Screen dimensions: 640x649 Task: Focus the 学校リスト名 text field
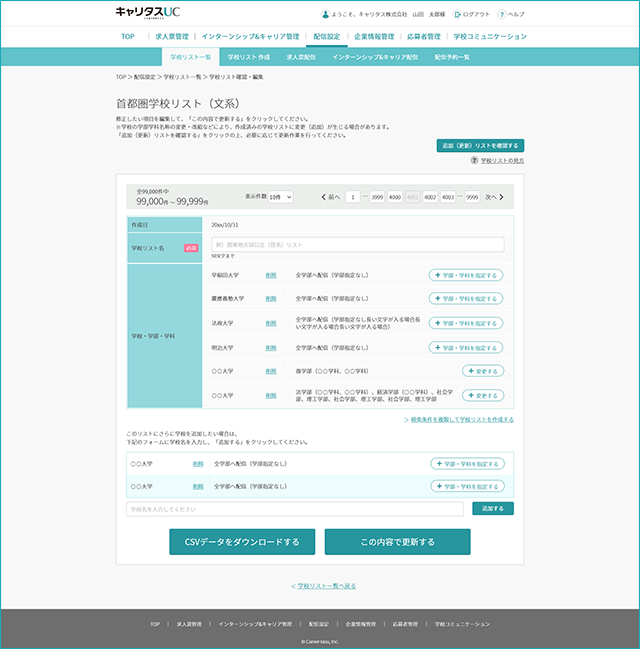(x=358, y=245)
